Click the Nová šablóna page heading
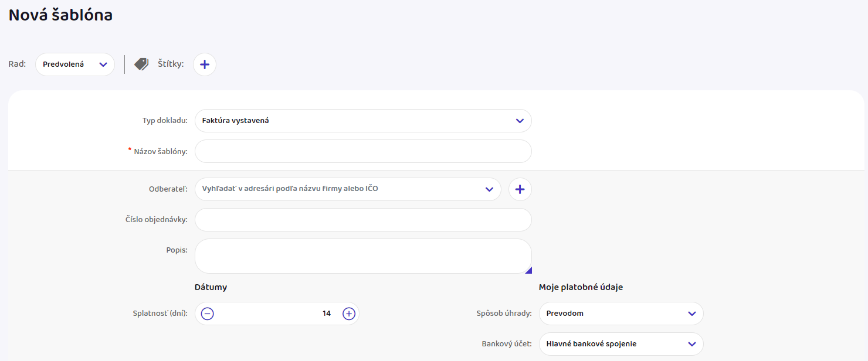 pyautogui.click(x=60, y=15)
